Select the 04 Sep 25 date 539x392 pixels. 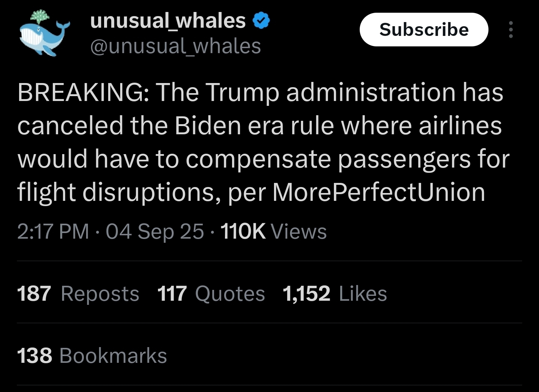155,231
